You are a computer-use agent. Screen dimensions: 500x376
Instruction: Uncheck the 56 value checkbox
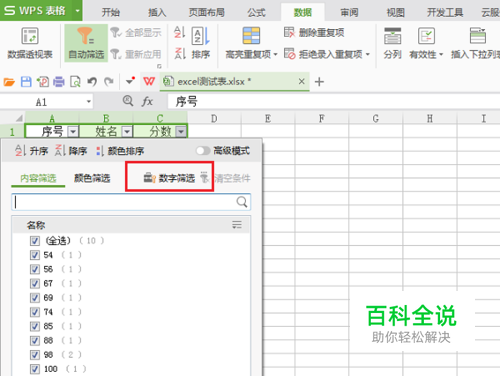coord(35,269)
